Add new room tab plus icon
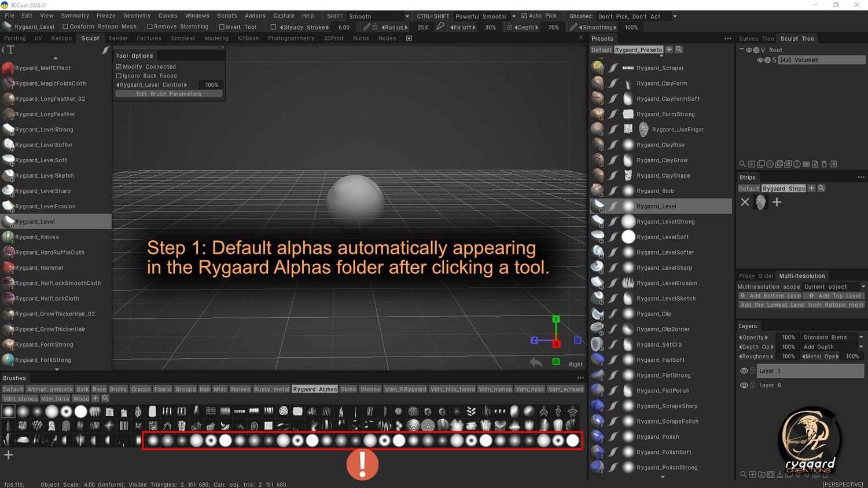The image size is (868, 488). coord(409,38)
